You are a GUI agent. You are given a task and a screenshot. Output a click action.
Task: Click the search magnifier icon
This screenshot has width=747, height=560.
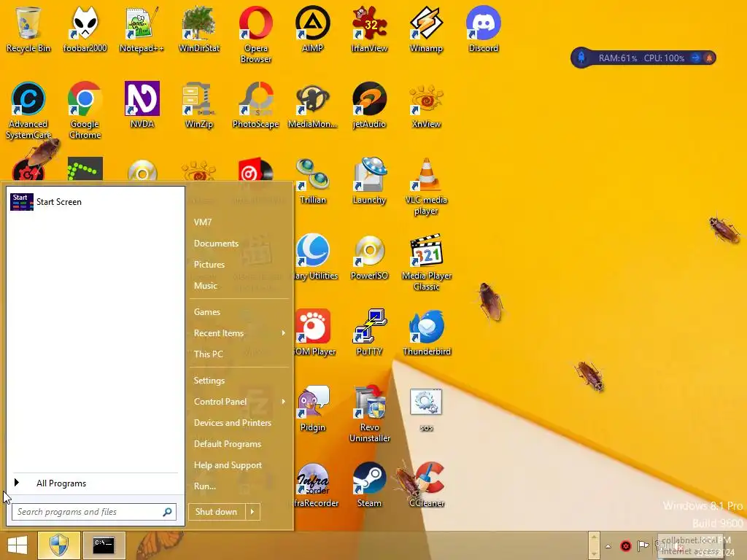pos(167,512)
